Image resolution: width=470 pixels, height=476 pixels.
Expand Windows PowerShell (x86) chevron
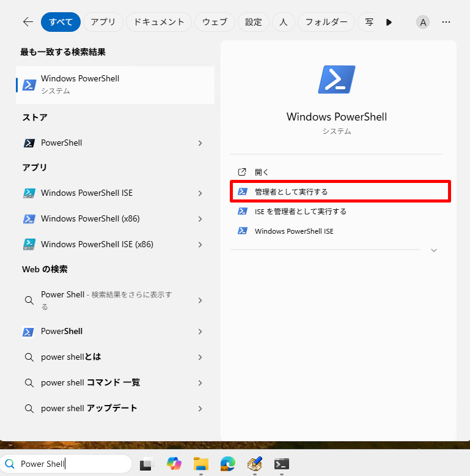pos(200,219)
